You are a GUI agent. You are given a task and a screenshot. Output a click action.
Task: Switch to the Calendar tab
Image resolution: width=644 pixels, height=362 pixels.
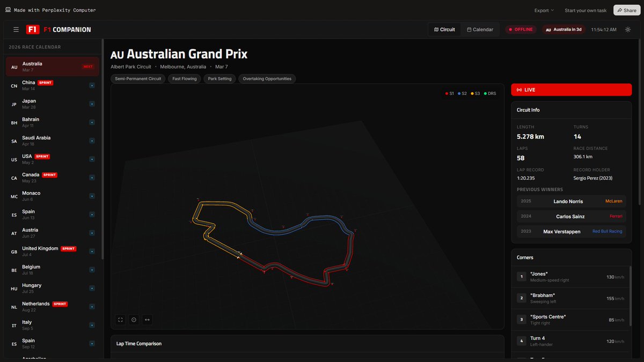click(x=480, y=29)
